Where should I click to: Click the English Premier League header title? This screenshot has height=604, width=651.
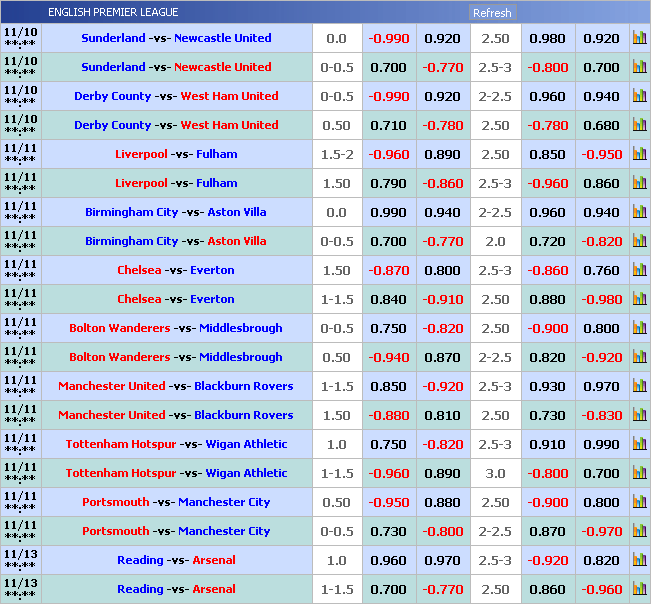[x=113, y=12]
